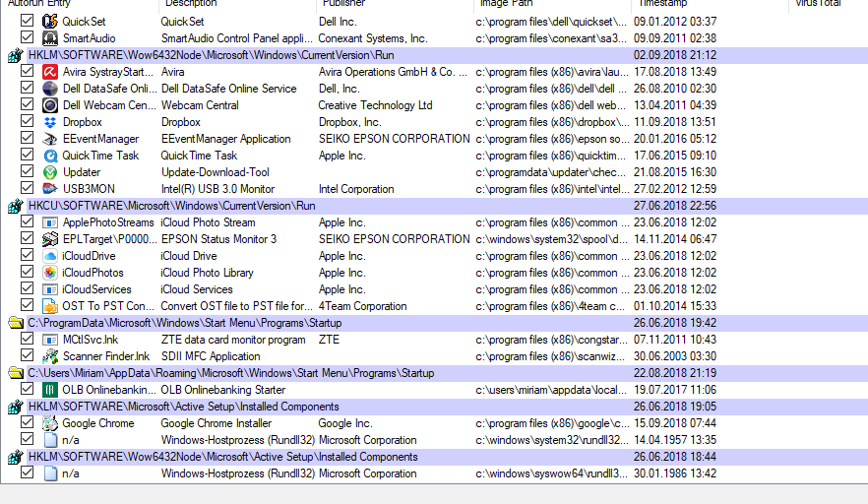Sort by the Description column header

237,4
